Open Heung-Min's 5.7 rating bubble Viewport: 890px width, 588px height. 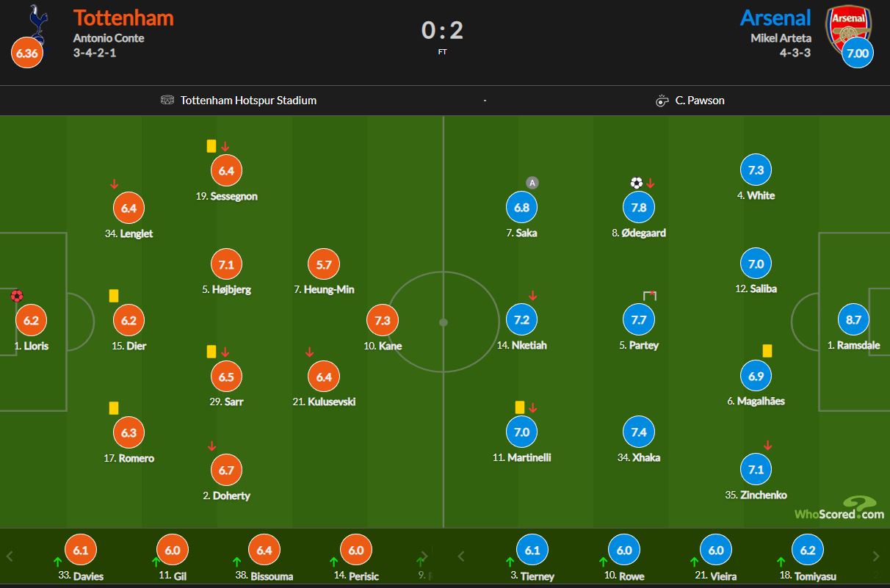(324, 264)
